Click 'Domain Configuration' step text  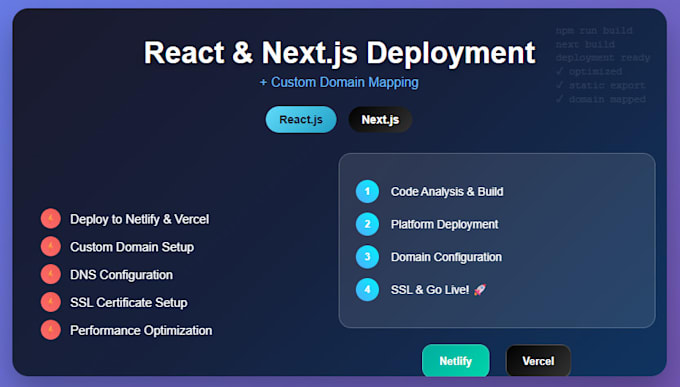(x=446, y=257)
